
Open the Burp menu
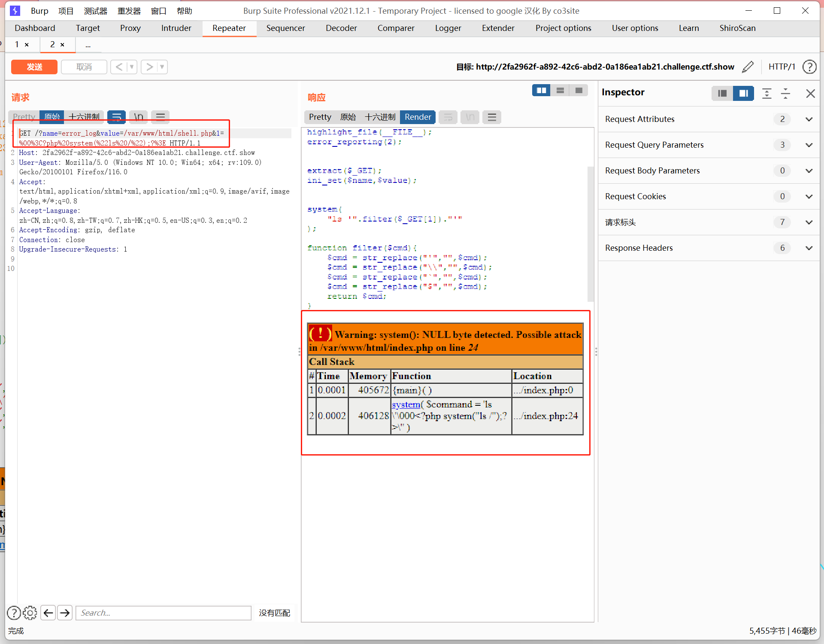coord(39,11)
